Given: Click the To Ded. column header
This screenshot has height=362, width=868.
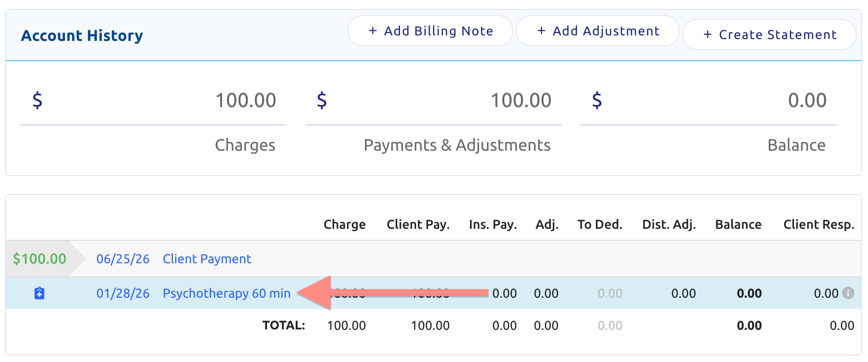Looking at the screenshot, I should 600,224.
